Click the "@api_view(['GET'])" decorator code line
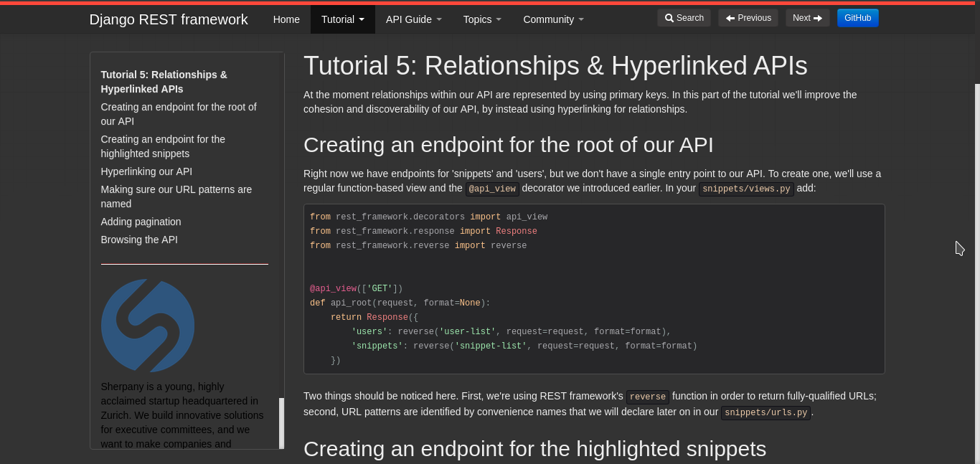 pyautogui.click(x=356, y=288)
